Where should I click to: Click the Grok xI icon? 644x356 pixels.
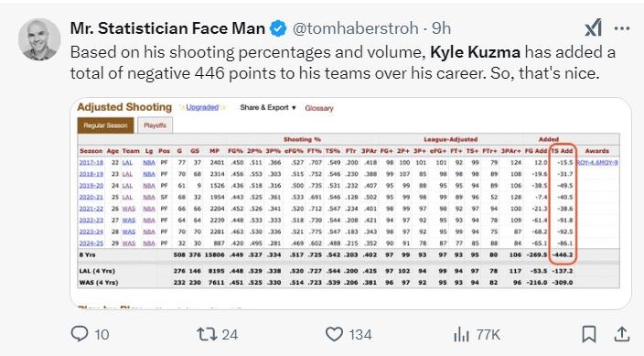(x=594, y=28)
